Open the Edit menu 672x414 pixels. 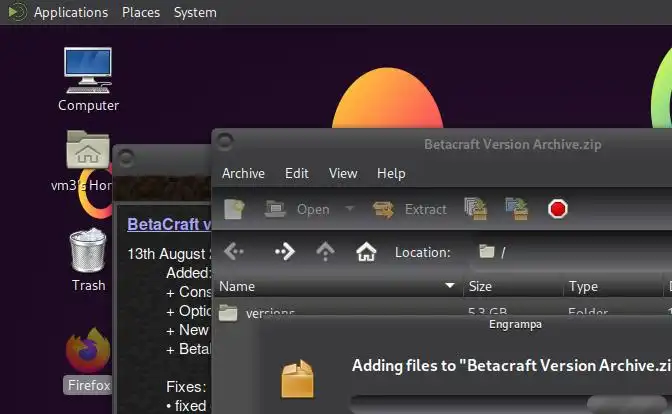pyautogui.click(x=297, y=174)
